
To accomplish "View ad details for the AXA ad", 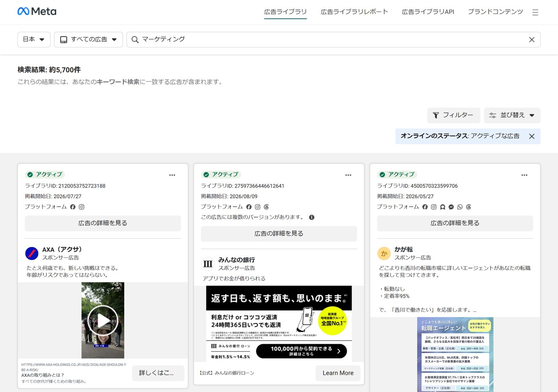I will click(x=103, y=223).
